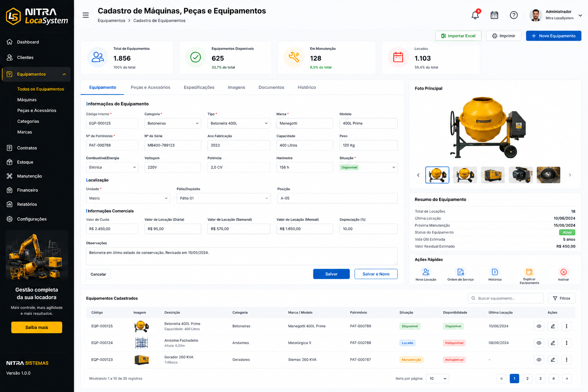This screenshot has height=392, width=588.
Task: Open the Pátio/Depósito dropdown showing Pátio 01
Action: click(224, 198)
